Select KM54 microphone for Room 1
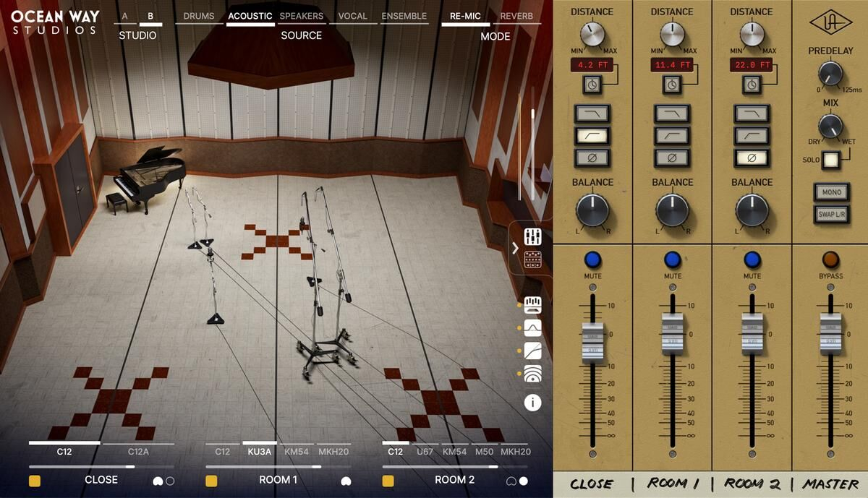The width and height of the screenshot is (868, 498). (x=297, y=452)
